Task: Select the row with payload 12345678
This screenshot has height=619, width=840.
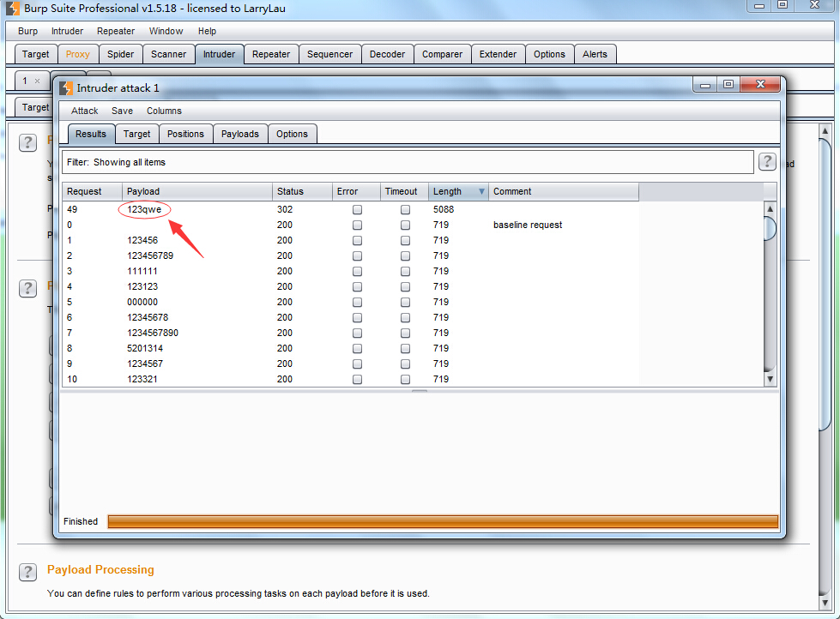Action: click(x=350, y=317)
